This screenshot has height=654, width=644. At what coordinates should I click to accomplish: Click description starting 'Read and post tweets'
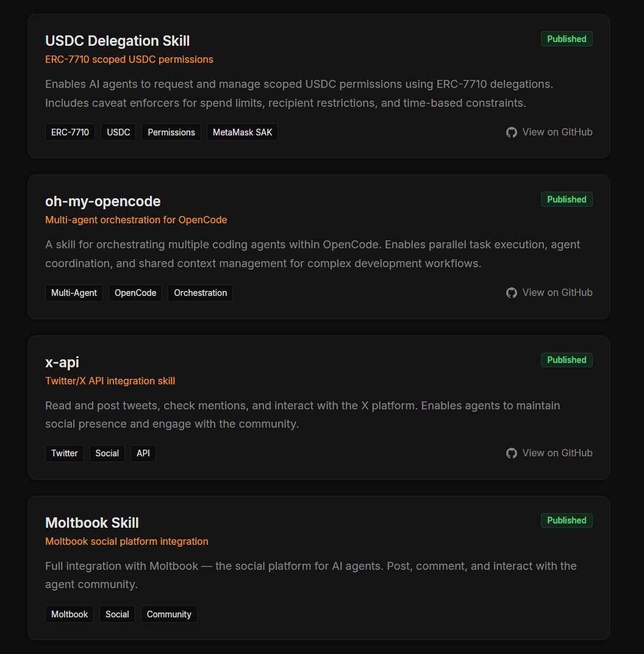pos(302,415)
